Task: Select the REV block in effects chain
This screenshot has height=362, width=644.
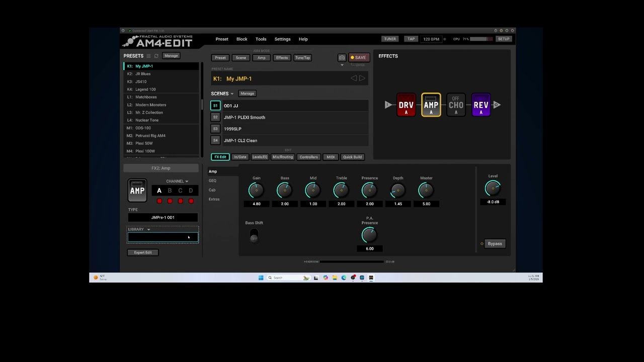Action: pos(481,105)
